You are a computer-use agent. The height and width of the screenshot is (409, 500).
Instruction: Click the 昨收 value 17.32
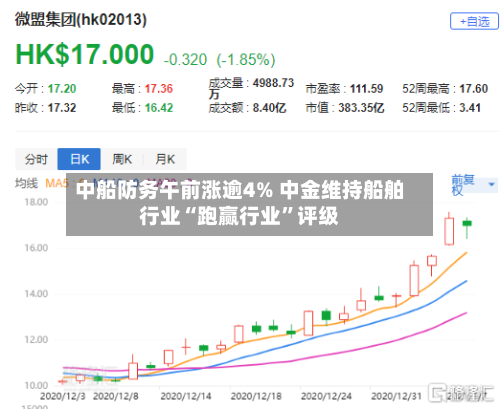(62, 108)
